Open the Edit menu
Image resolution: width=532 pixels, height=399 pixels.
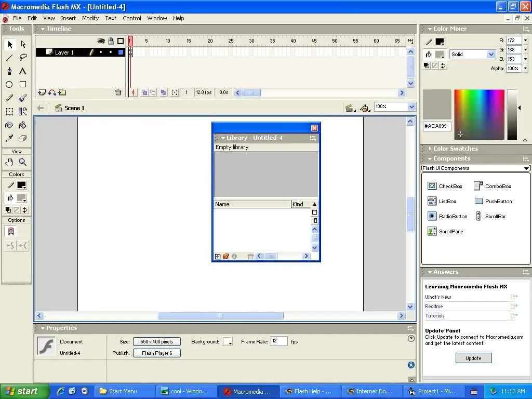click(x=32, y=18)
